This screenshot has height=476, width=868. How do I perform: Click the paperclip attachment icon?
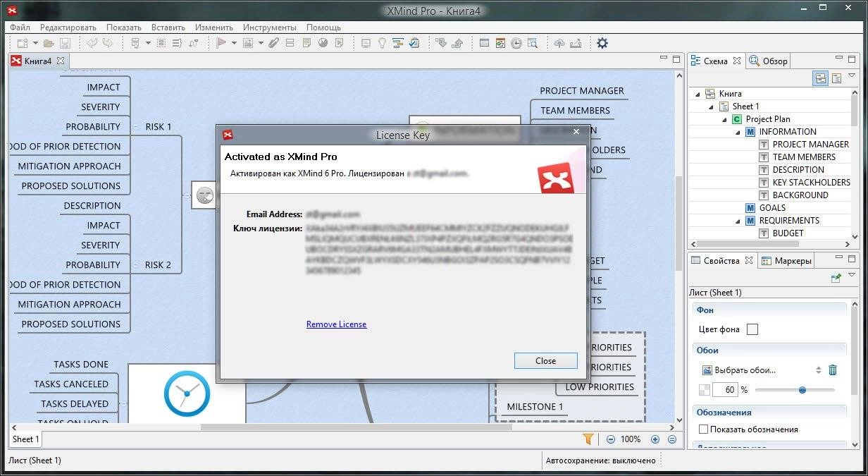[273, 43]
